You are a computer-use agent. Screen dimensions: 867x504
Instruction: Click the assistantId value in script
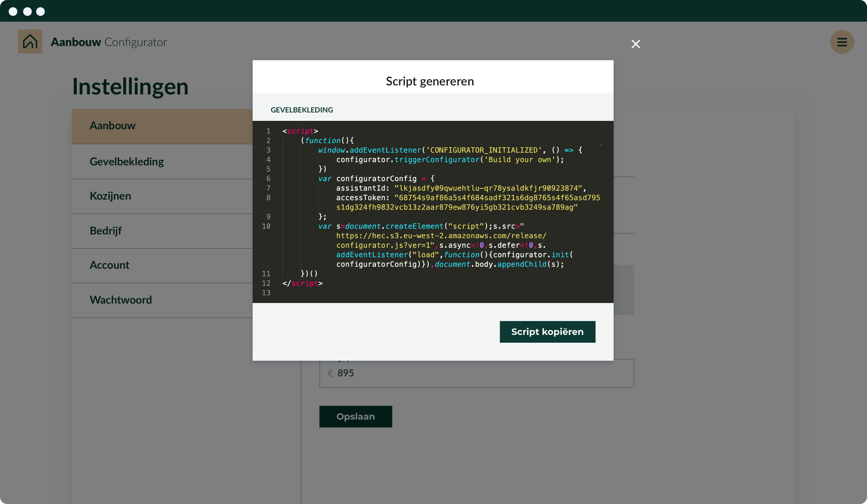[x=488, y=188]
